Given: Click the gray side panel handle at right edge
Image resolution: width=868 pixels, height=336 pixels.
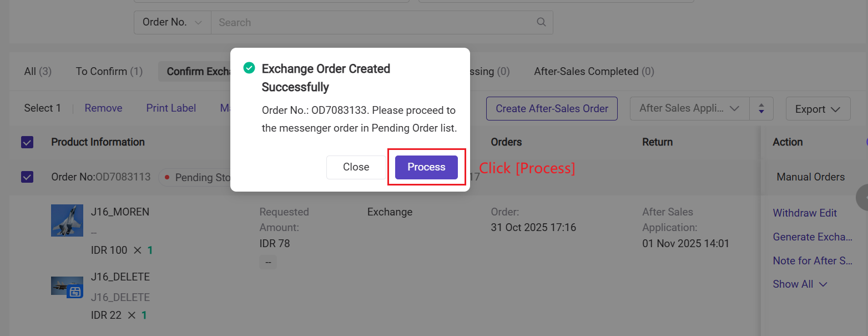Looking at the screenshot, I should point(862,197).
